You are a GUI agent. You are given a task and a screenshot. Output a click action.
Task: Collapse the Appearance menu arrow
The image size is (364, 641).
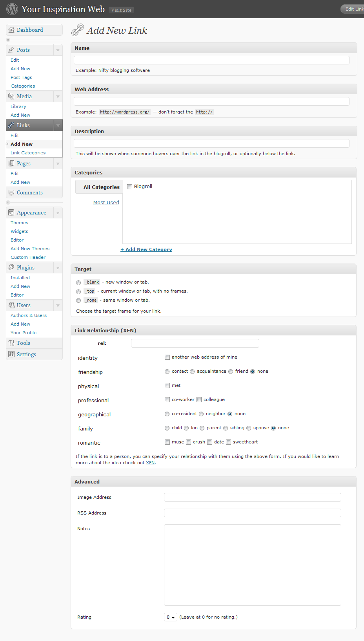[58, 212]
